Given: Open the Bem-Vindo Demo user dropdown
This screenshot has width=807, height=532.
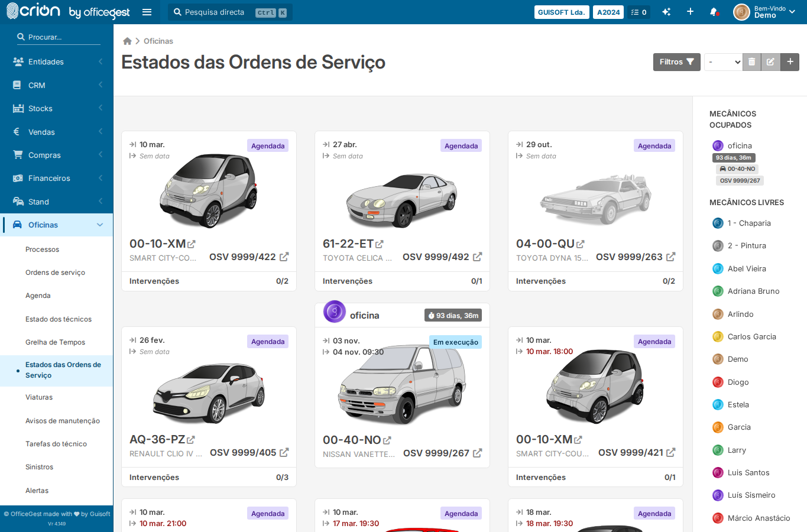Looking at the screenshot, I should tap(765, 12).
